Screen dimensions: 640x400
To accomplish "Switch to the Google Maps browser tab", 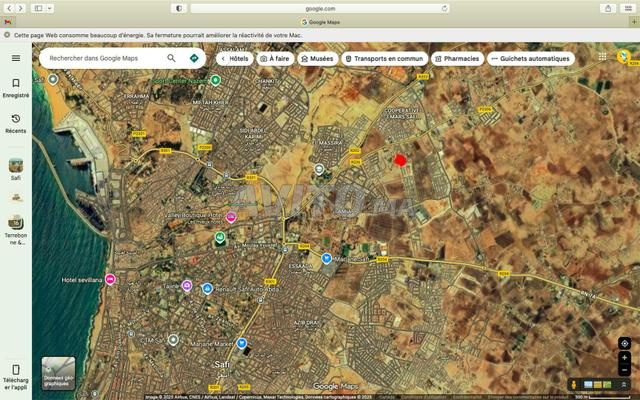I will [320, 21].
